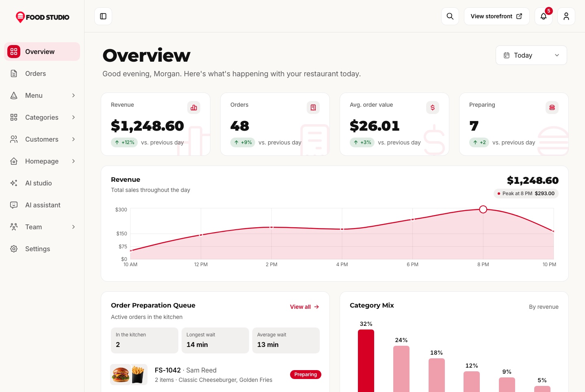Click the 9% bar in Category Mix
This screenshot has width=585, height=392.
pos(507,385)
